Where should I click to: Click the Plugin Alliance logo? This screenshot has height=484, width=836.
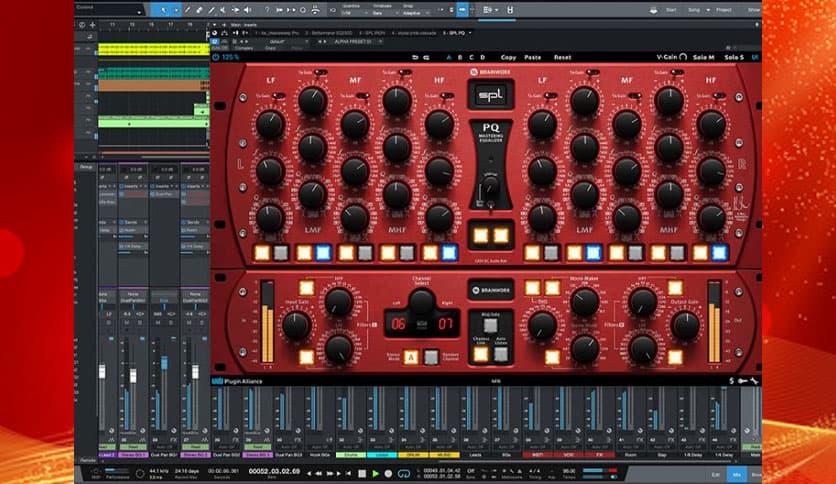point(237,381)
